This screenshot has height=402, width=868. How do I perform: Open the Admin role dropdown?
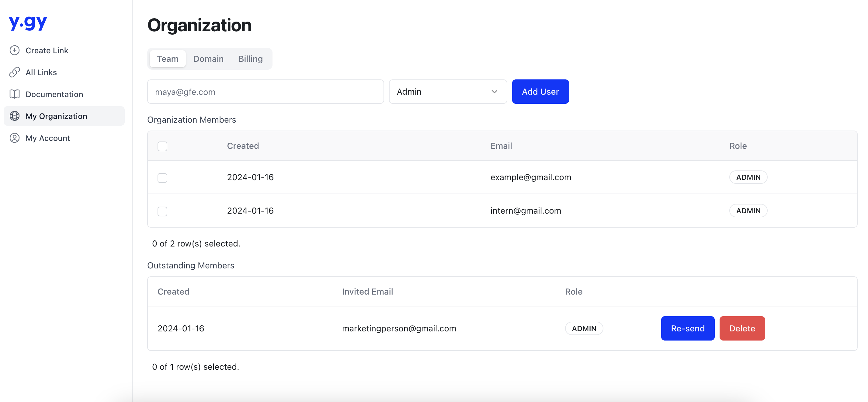447,92
